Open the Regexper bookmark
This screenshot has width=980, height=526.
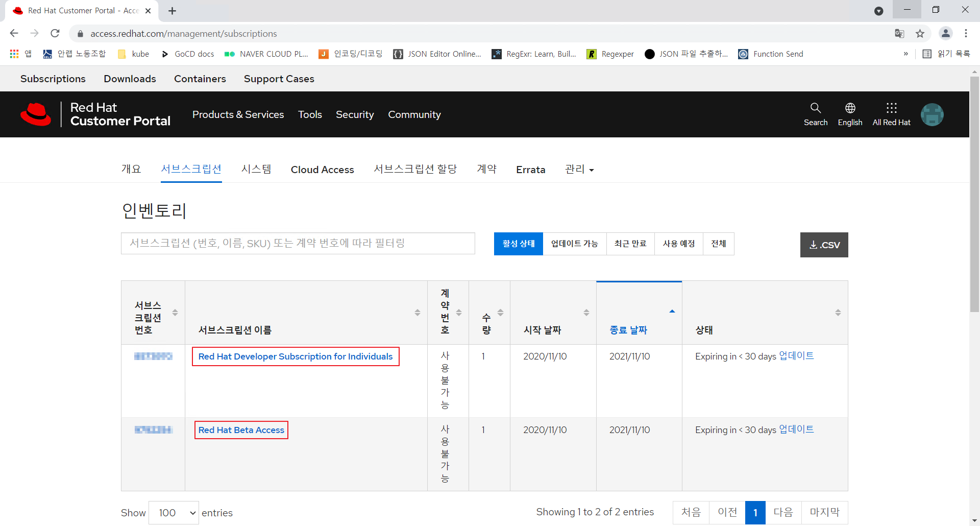[610, 54]
